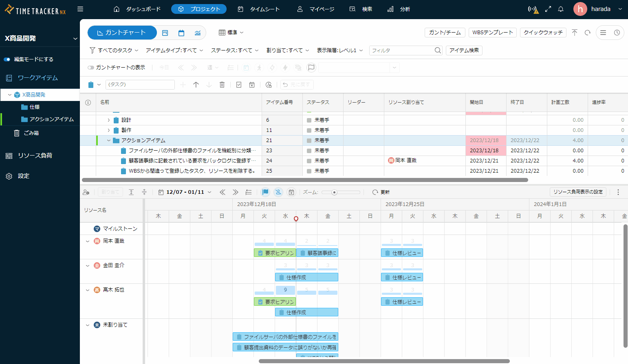Screen dimensions: 628x364
Task: Open the すべてのタスク filter dropdown
Action: (114, 50)
